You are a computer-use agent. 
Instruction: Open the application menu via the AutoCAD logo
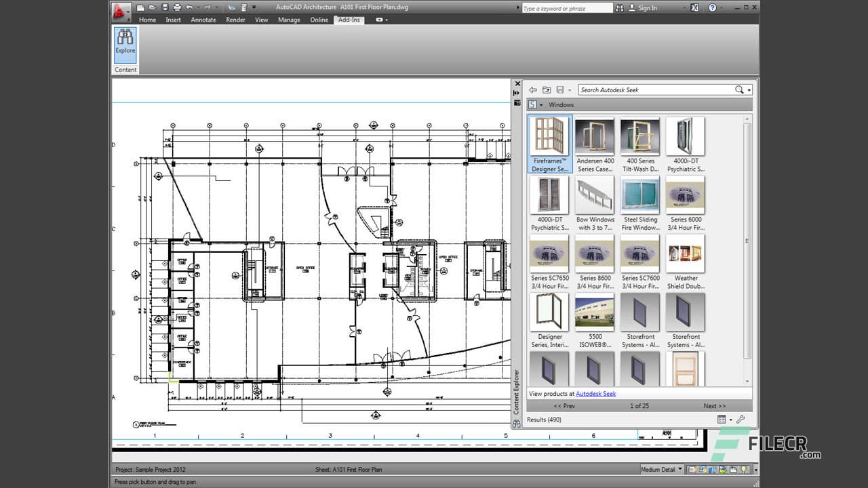point(119,8)
